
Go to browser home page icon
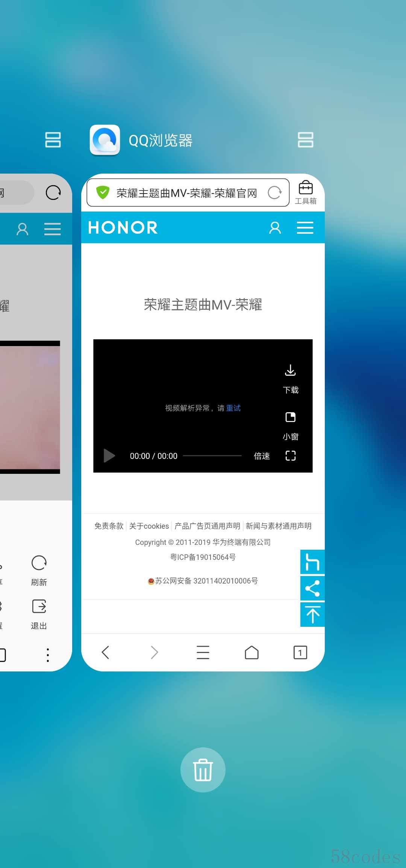pos(251,653)
